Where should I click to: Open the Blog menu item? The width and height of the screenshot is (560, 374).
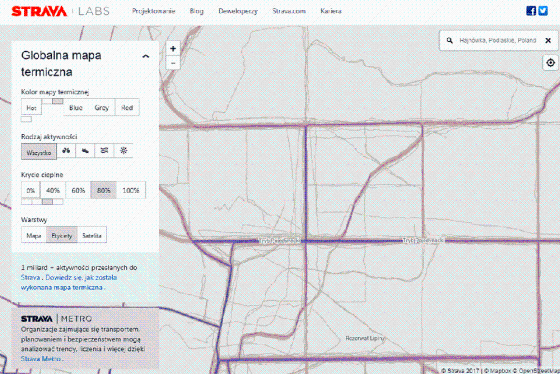(196, 11)
